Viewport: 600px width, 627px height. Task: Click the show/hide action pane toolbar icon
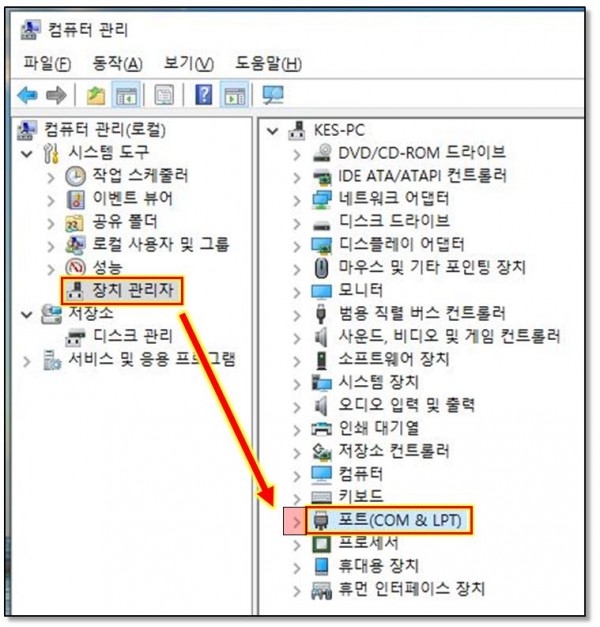235,95
